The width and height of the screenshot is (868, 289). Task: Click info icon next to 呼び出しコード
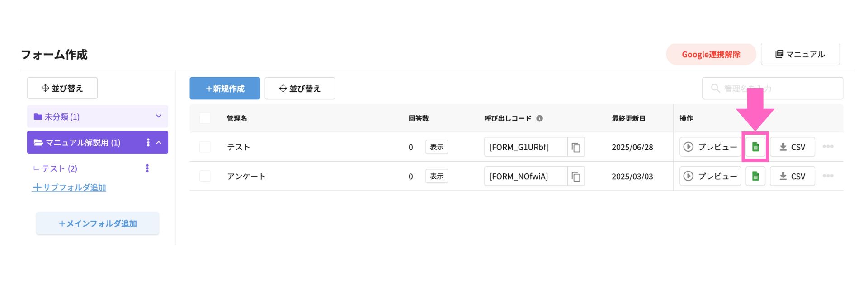pyautogui.click(x=539, y=118)
